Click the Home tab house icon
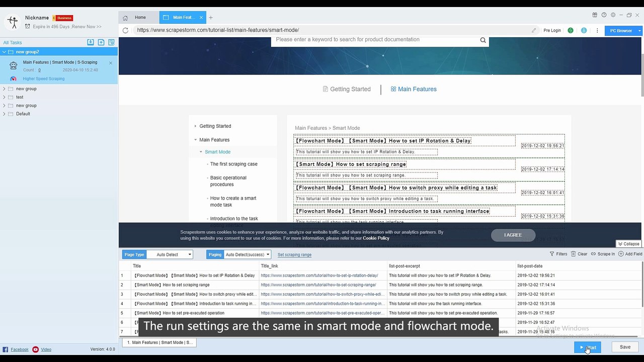This screenshot has height=362, width=644. pyautogui.click(x=125, y=18)
